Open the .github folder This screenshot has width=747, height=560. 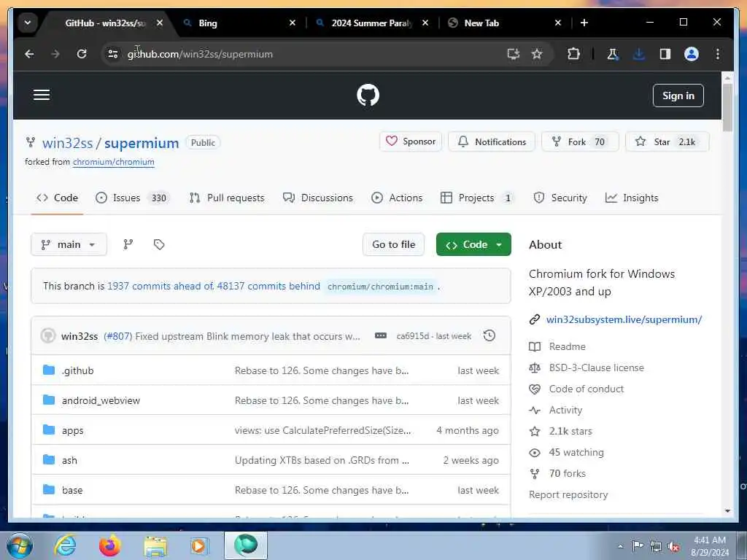coord(77,370)
